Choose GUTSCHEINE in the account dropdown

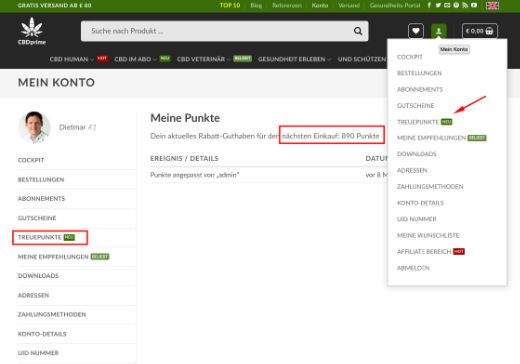(x=415, y=106)
